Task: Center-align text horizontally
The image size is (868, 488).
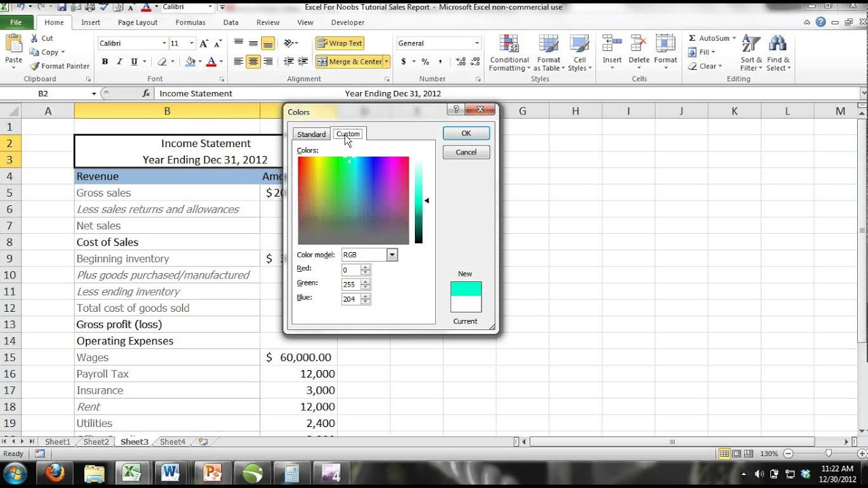Action: [253, 62]
